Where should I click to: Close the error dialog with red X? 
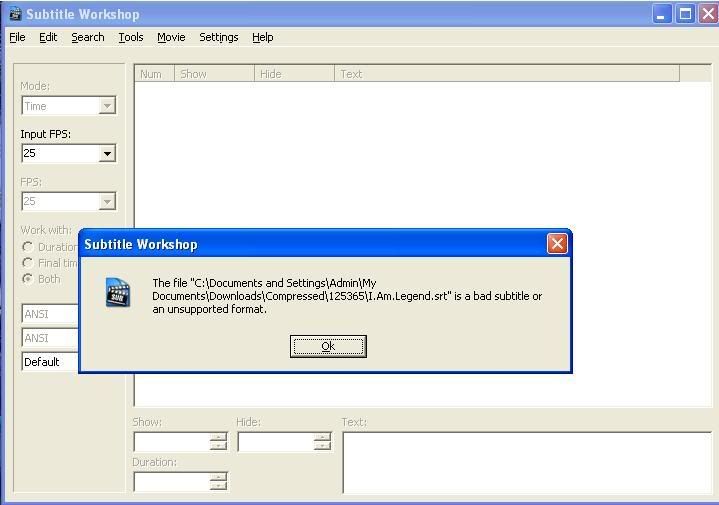[x=557, y=244]
